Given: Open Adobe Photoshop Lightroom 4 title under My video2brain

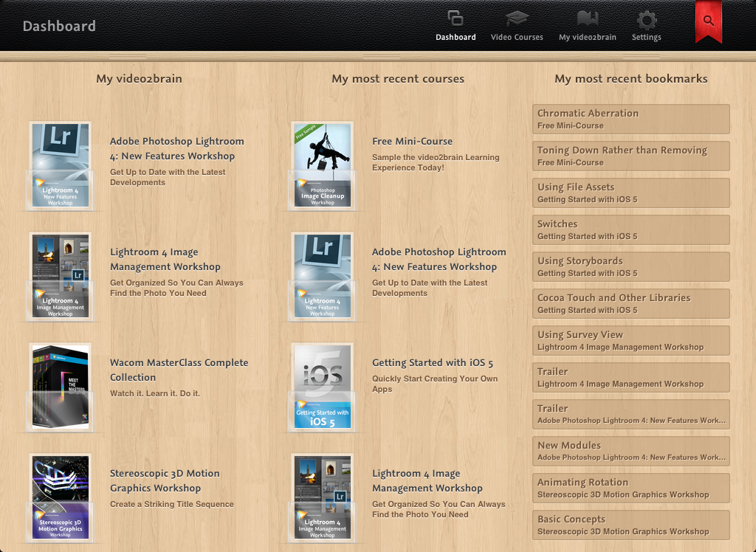Looking at the screenshot, I should 177,148.
